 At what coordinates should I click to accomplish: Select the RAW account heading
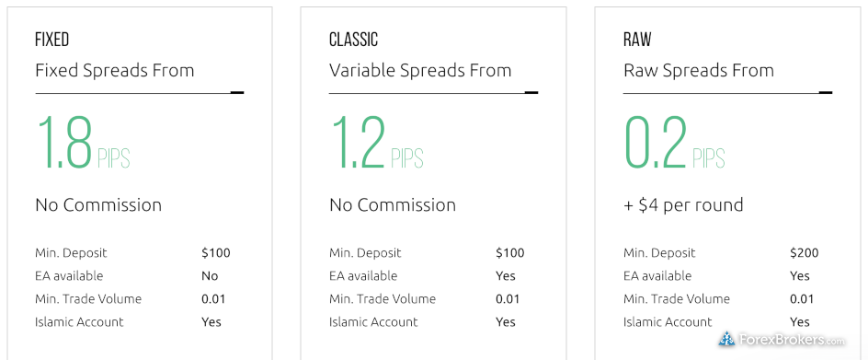pos(637,40)
